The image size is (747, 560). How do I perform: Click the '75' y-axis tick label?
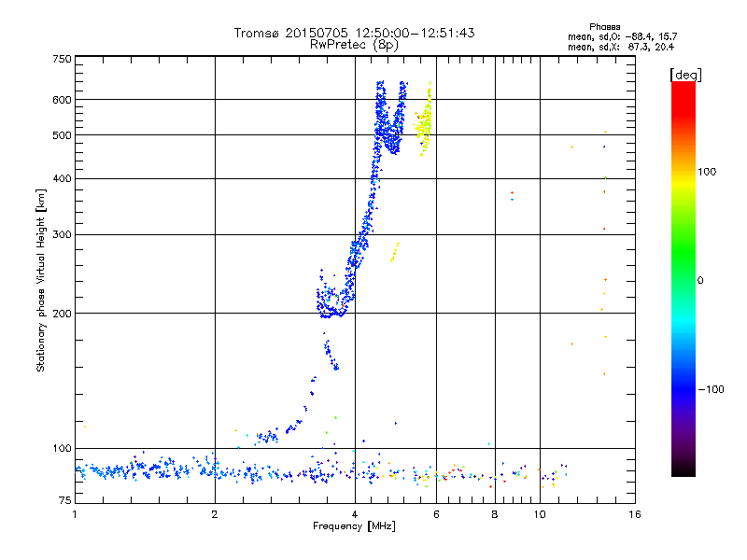pyautogui.click(x=65, y=500)
